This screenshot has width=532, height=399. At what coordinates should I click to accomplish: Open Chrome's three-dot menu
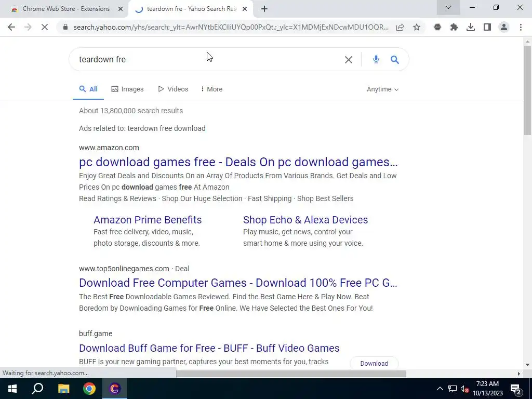(x=521, y=27)
